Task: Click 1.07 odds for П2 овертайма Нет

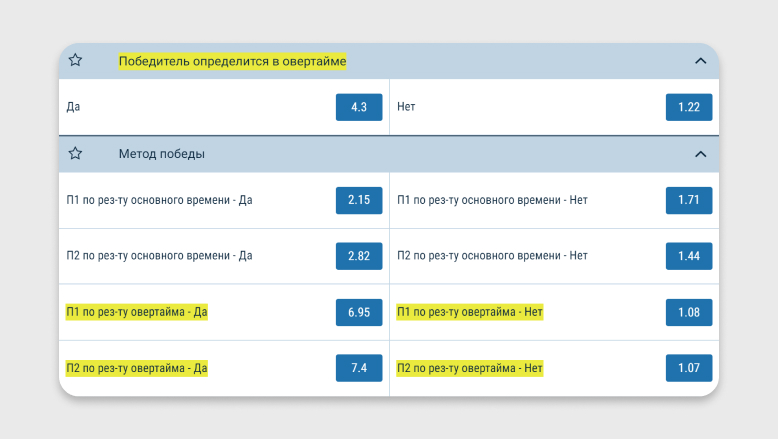Action: click(x=689, y=368)
